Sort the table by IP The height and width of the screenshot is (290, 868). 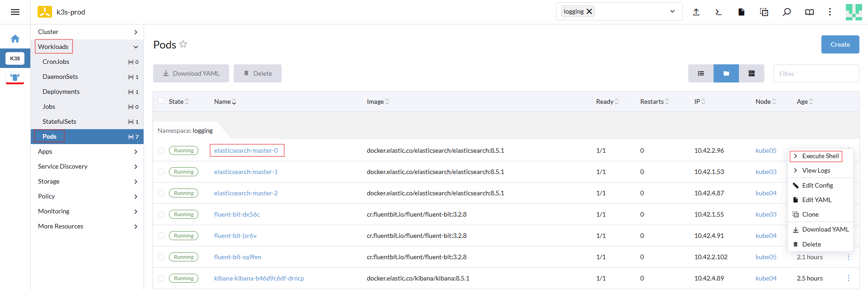(x=700, y=101)
